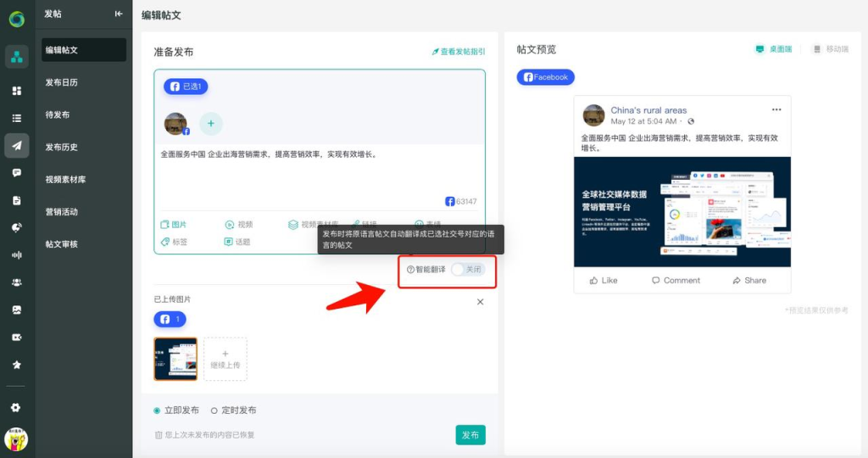Click the uploaded image thumbnail
Screen dimensions: 868x458
[175, 359]
